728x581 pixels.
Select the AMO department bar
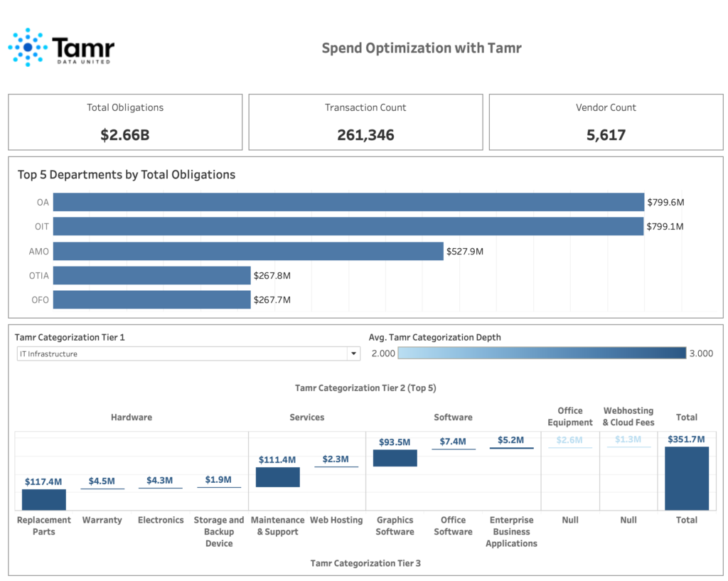point(248,251)
